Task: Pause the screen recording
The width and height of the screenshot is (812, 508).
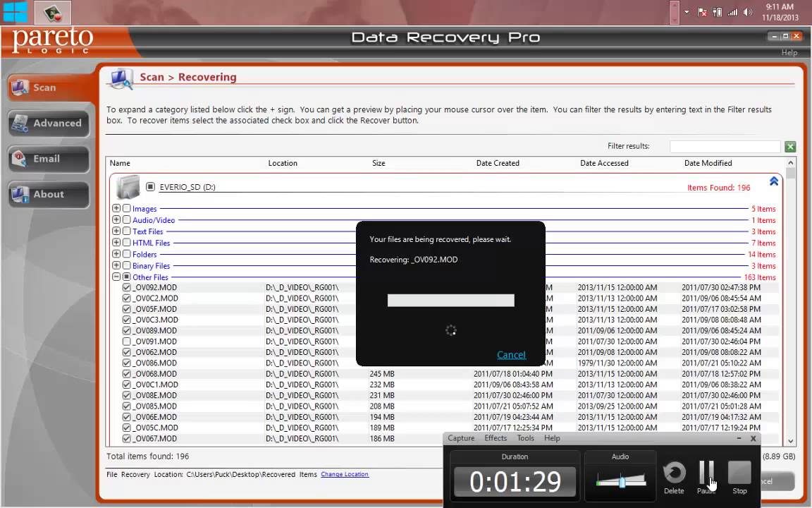Action: [x=706, y=473]
